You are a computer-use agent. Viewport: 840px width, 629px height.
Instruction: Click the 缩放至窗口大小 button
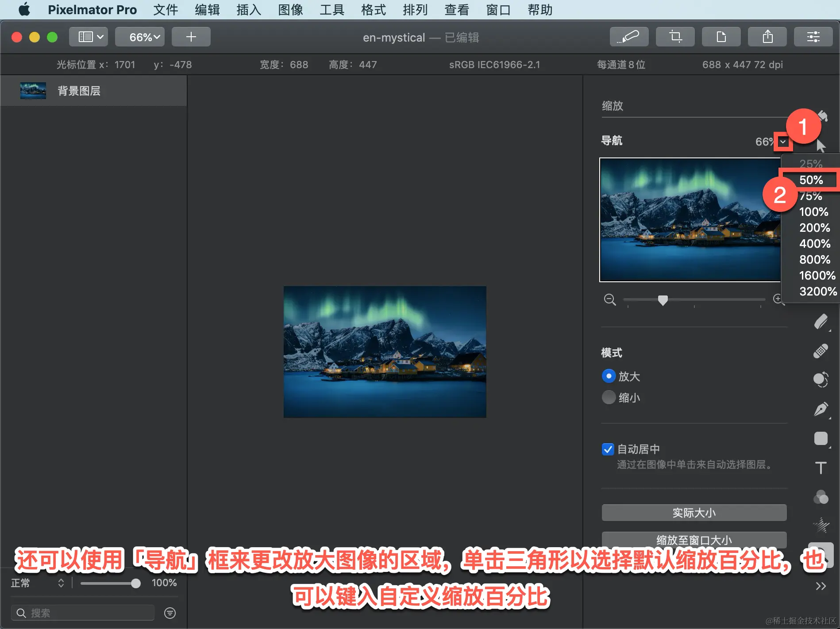point(694,540)
